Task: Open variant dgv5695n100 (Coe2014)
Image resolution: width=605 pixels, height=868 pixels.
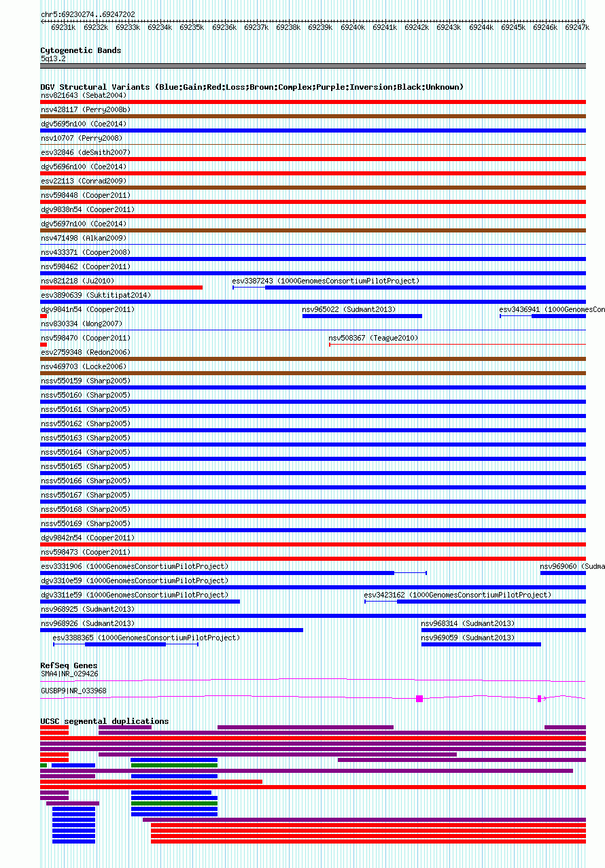Action: (x=84, y=124)
